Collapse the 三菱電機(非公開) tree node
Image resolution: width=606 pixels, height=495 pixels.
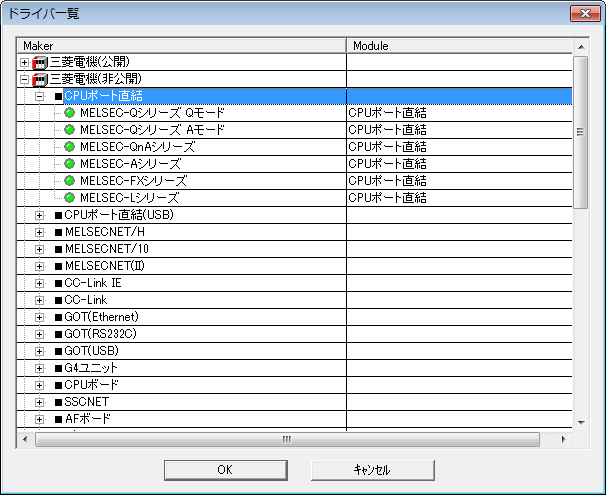pyautogui.click(x=24, y=79)
